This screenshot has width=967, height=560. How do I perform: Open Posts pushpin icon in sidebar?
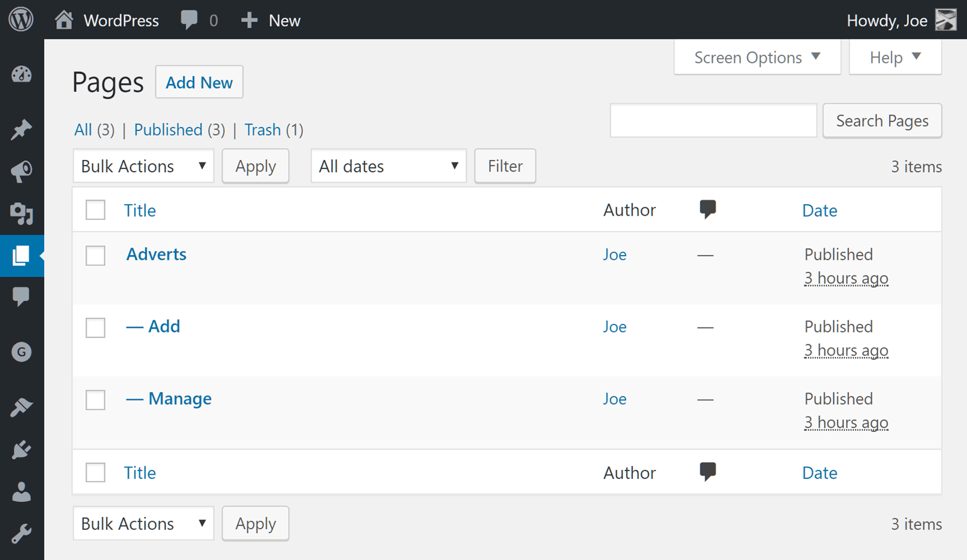(22, 129)
